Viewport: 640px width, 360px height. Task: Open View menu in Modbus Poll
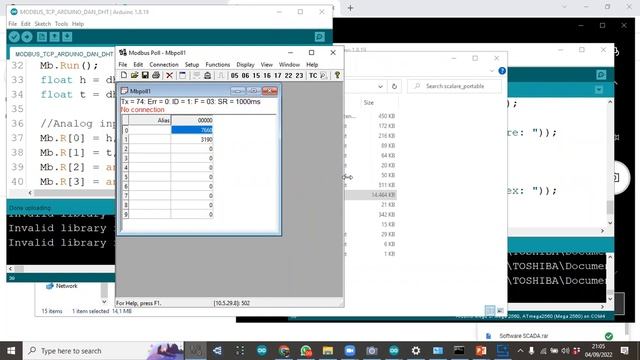[x=267, y=64]
